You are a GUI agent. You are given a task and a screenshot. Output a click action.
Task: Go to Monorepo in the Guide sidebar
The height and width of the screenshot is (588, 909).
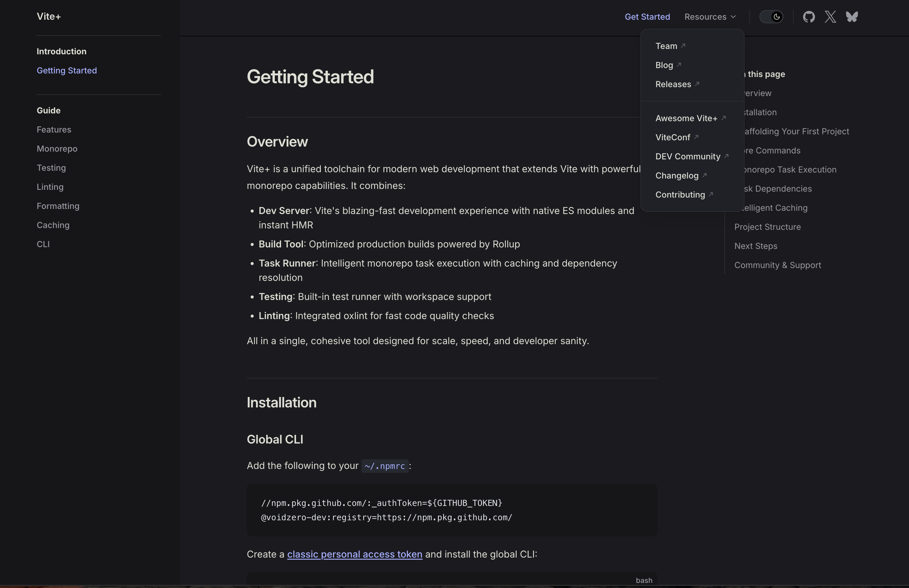(x=57, y=149)
